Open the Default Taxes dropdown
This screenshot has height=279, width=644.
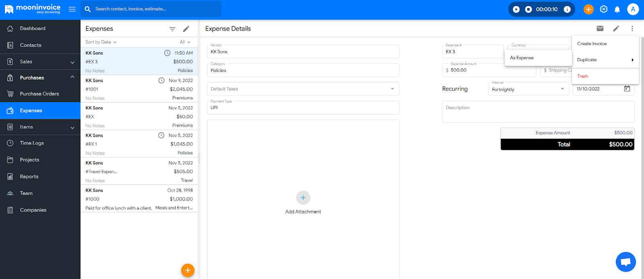pyautogui.click(x=303, y=89)
